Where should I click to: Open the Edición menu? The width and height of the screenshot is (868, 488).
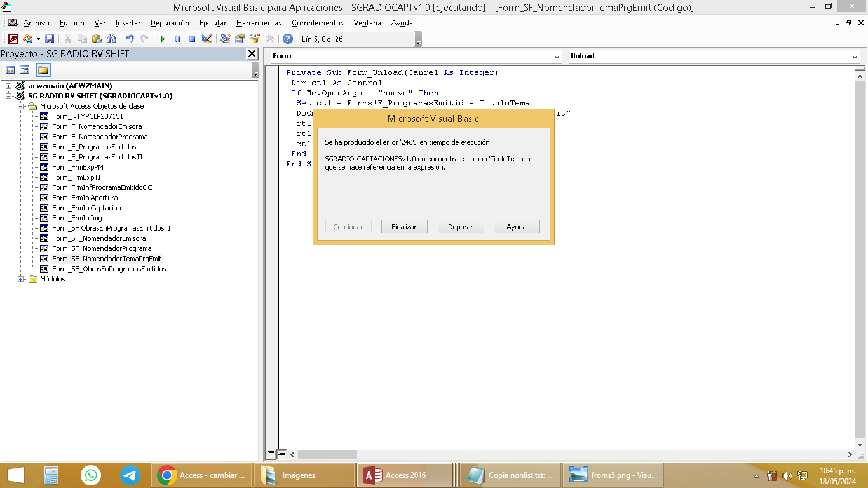coord(72,23)
